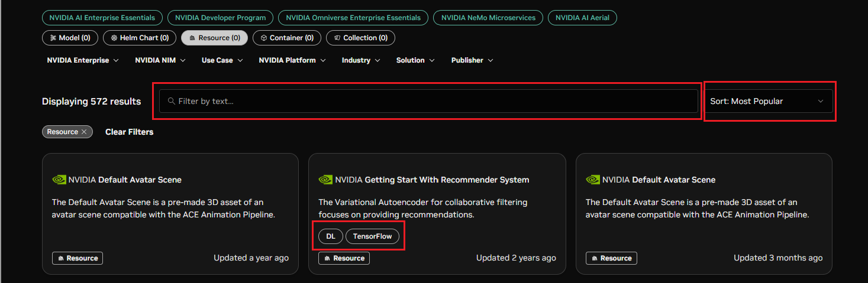Select NVIDIA NeMo Microservices chip
Image resolution: width=868 pixels, height=283 pixels.
[488, 18]
